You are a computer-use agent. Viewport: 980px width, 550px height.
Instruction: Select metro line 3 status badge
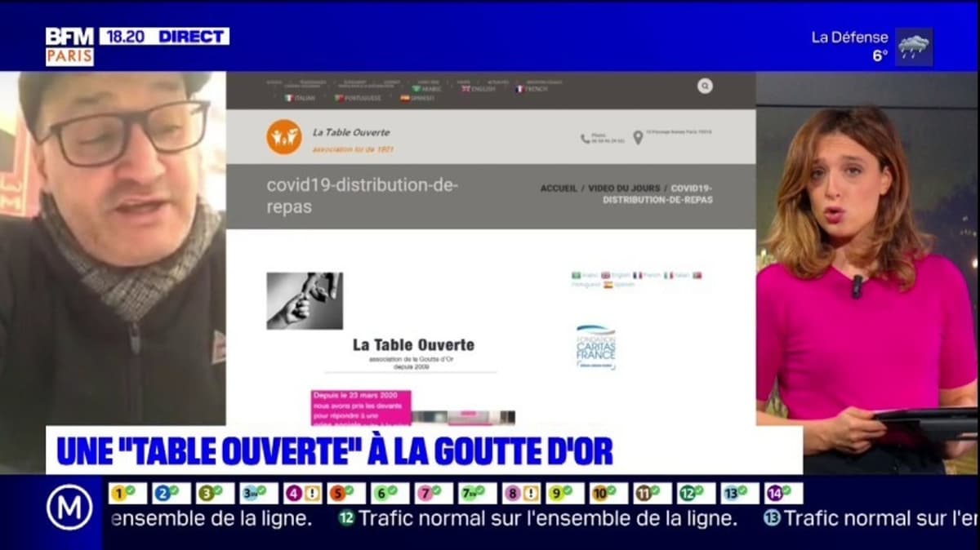(215, 493)
